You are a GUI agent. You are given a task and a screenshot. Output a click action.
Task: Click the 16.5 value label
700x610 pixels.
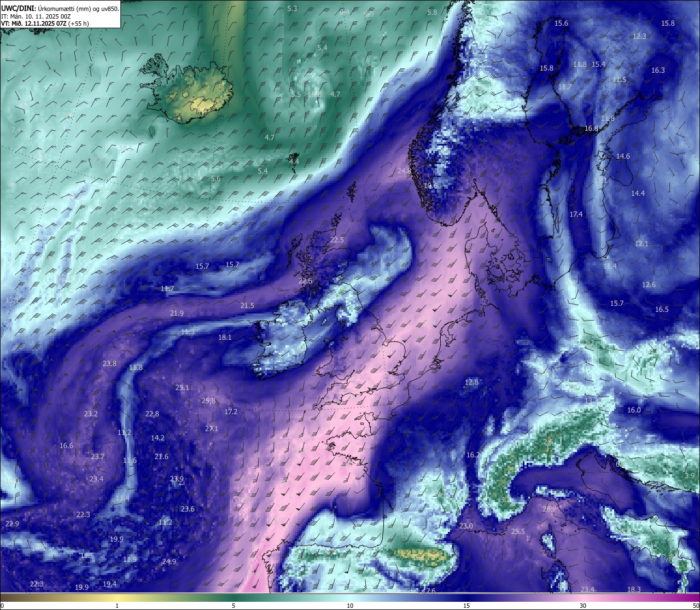tap(662, 310)
